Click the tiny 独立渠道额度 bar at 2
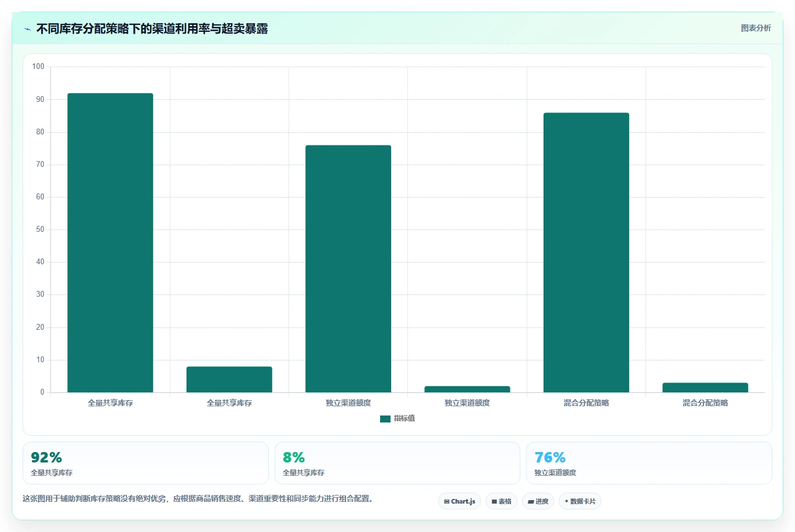795x532 pixels. tap(467, 389)
